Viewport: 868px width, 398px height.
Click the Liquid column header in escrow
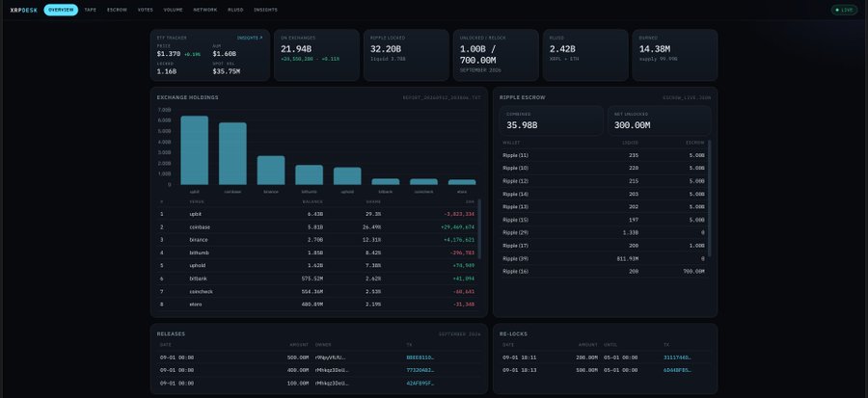tap(631, 143)
